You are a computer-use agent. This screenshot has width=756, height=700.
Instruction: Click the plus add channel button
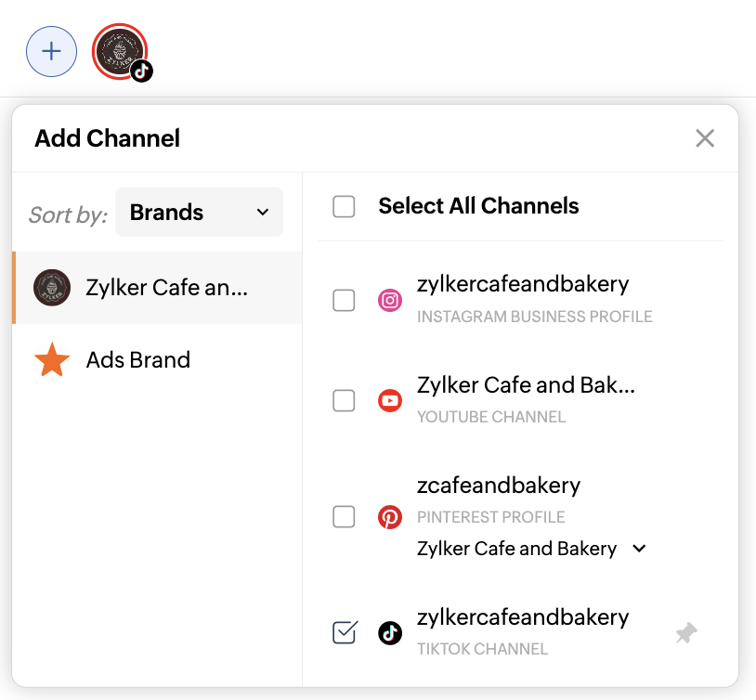point(52,52)
